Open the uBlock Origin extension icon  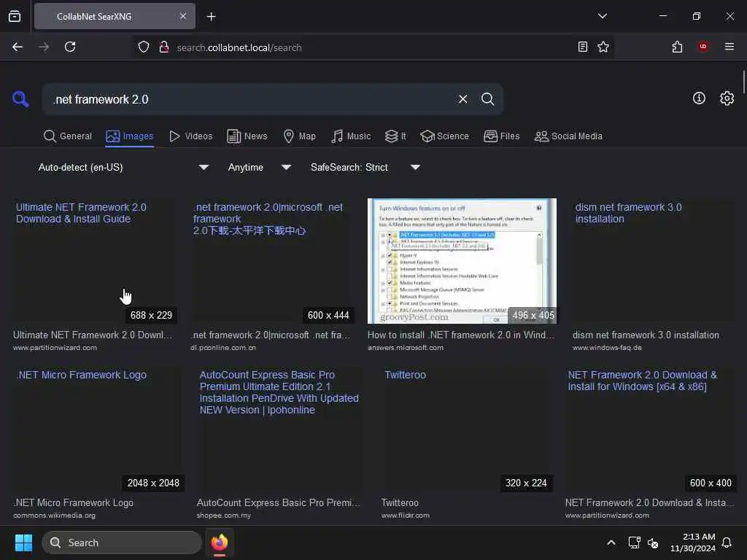click(x=703, y=47)
